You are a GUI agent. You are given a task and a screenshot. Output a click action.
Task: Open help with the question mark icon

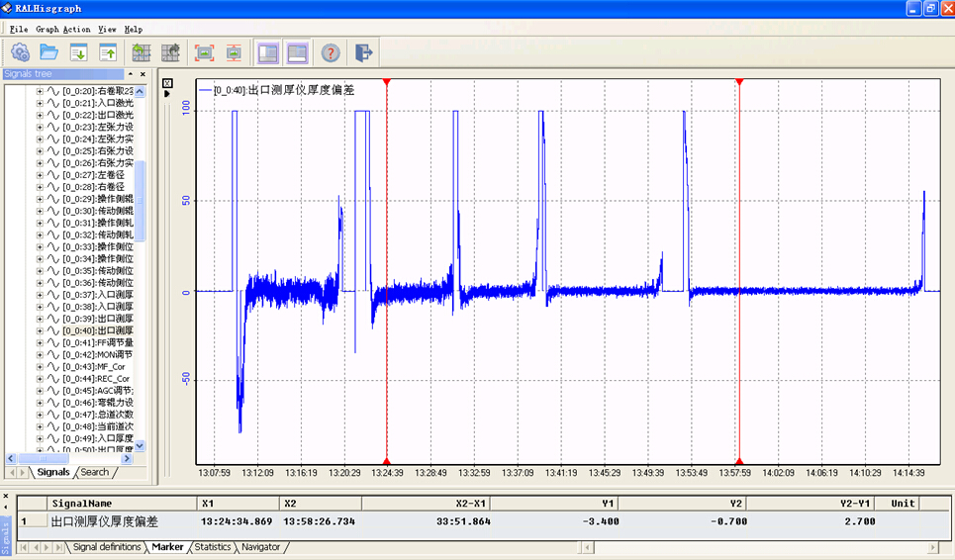[x=331, y=52]
